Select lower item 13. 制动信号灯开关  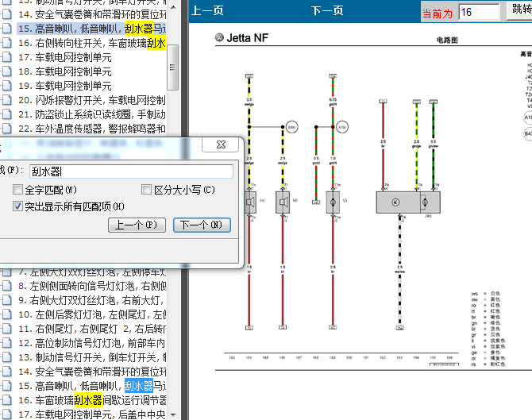click(92, 357)
